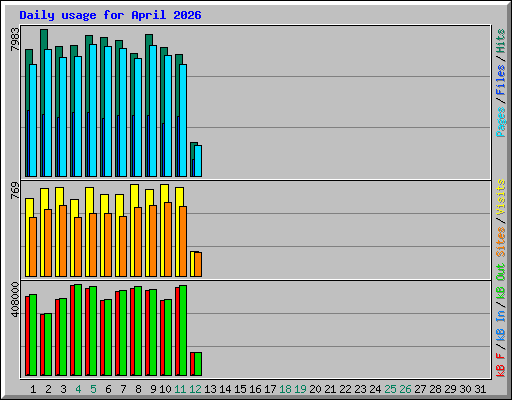512x400 pixels.
Task: Click the 'Visits' legend label
Action: click(x=501, y=197)
